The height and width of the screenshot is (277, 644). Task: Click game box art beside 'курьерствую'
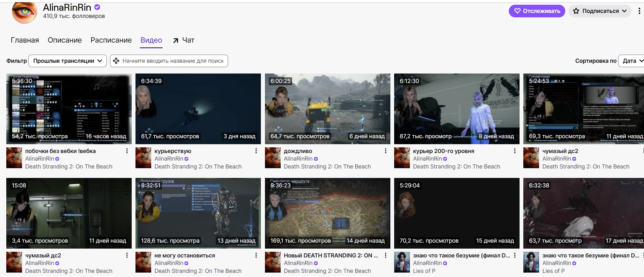click(x=143, y=158)
